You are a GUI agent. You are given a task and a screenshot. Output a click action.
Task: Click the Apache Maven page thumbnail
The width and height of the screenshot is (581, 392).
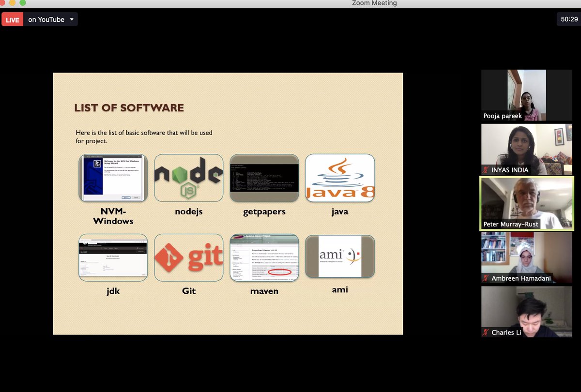tap(264, 257)
